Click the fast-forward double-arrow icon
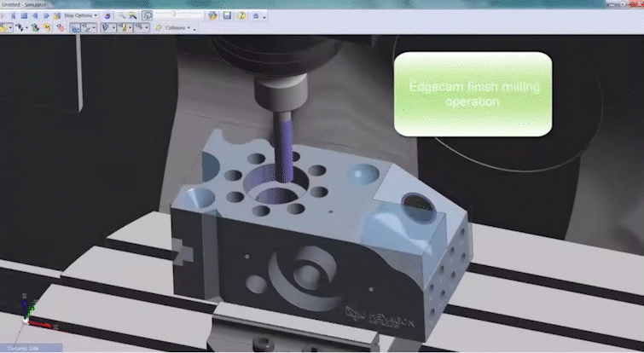The image size is (644, 353). pos(44,15)
